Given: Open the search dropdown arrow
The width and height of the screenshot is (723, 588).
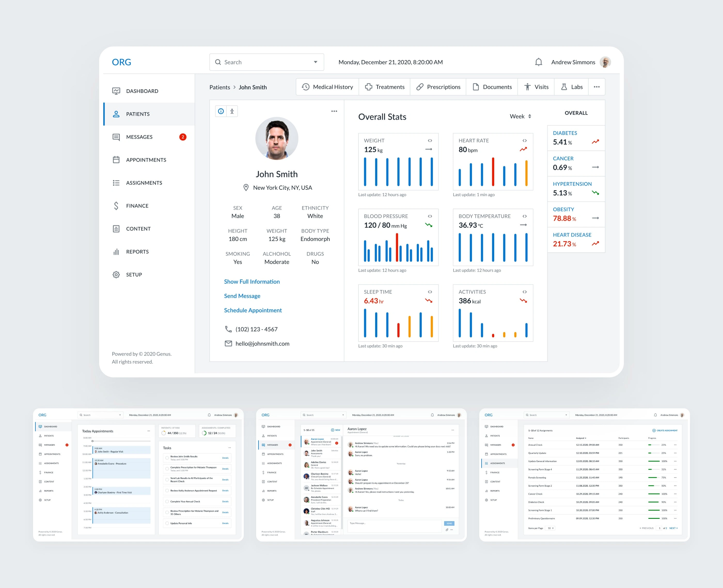Looking at the screenshot, I should [316, 62].
